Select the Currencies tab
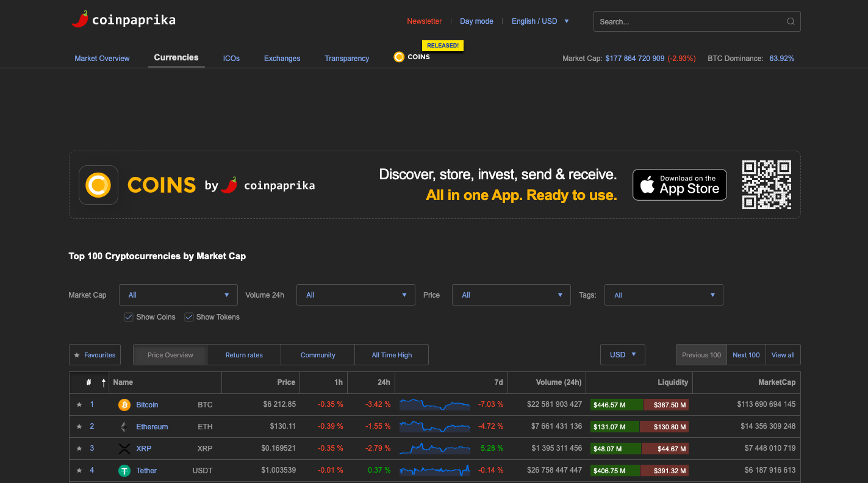The height and width of the screenshot is (483, 868). point(176,57)
